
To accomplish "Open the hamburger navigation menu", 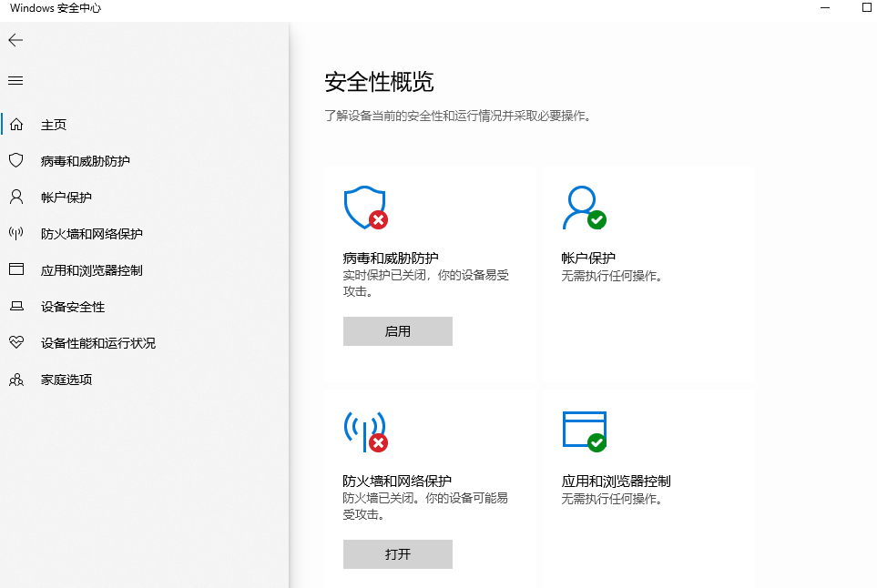I will pos(15,80).
